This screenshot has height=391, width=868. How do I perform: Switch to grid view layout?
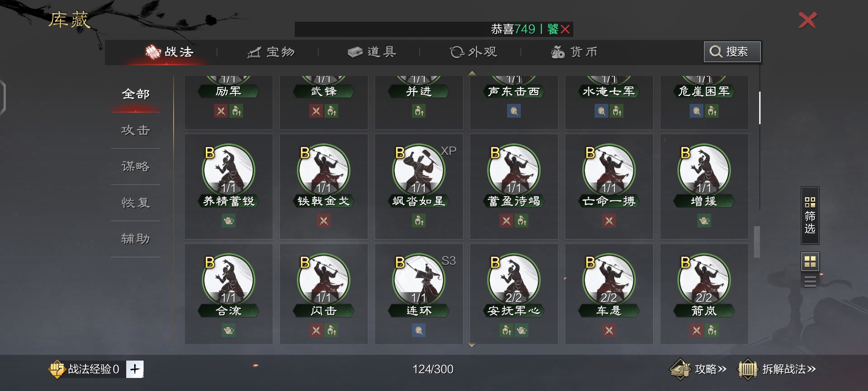(810, 261)
